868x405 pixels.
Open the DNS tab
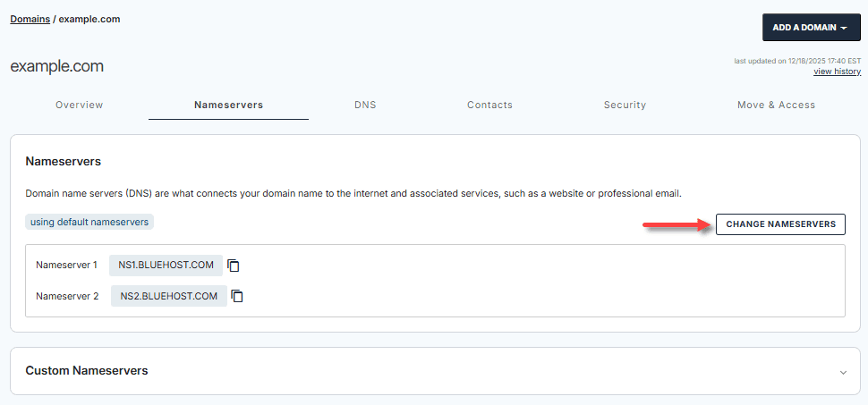pyautogui.click(x=365, y=105)
